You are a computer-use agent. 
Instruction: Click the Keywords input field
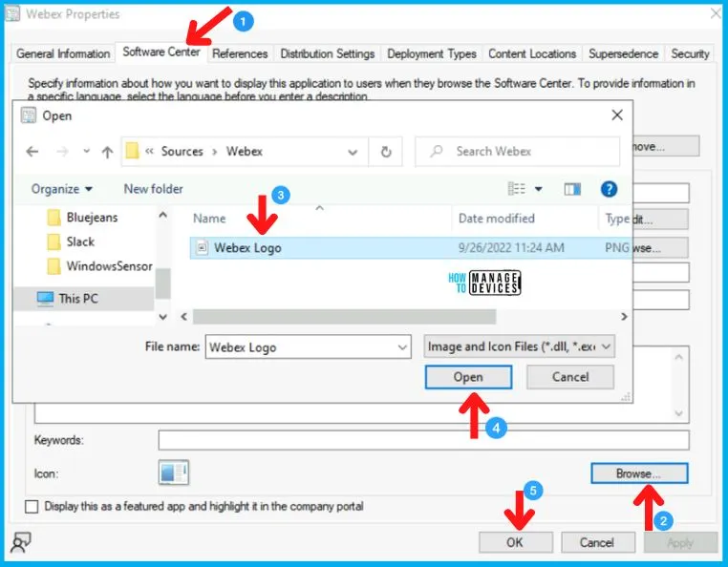tap(423, 440)
